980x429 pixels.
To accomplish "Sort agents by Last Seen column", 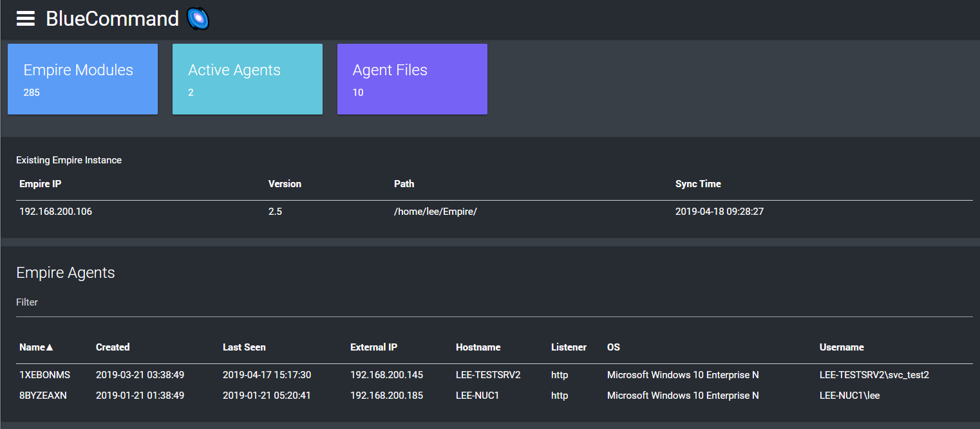I will (244, 347).
